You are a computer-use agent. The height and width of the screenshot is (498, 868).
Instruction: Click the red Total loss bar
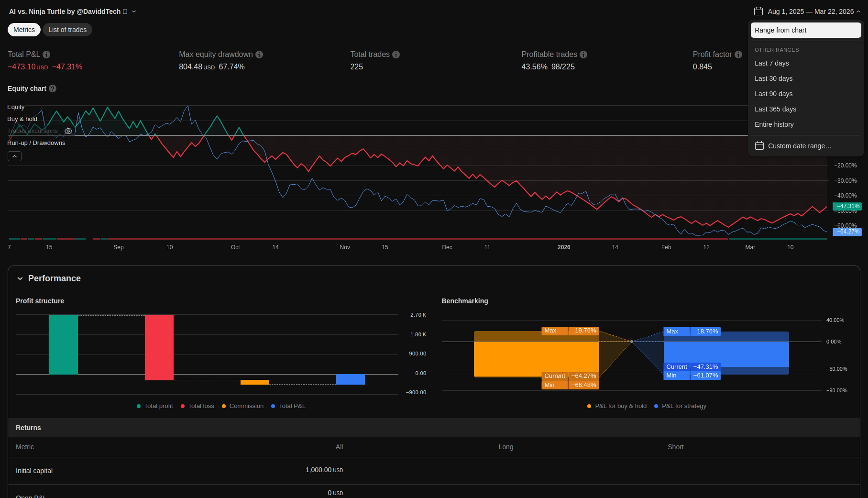pos(159,347)
